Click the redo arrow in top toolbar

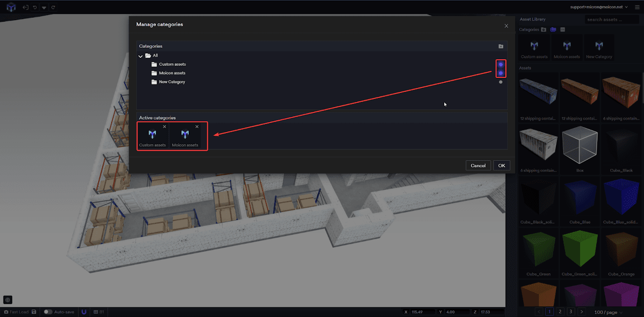[x=53, y=8]
